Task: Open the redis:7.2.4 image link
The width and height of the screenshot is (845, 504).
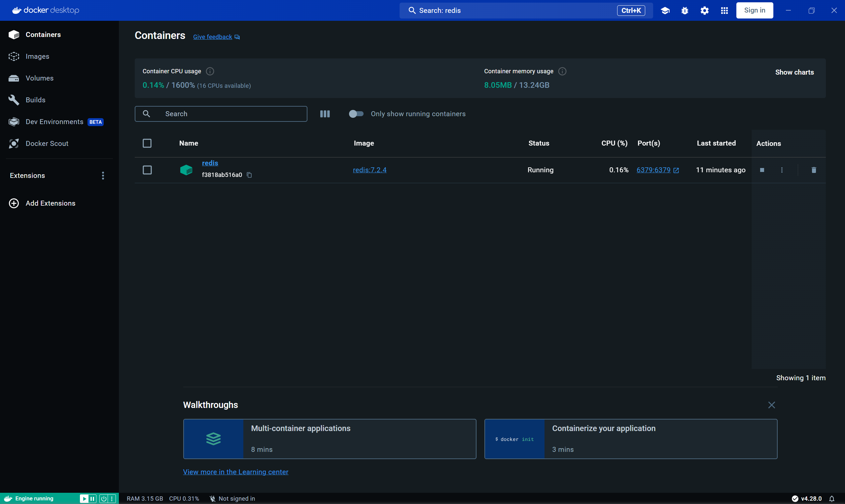Action: (370, 170)
